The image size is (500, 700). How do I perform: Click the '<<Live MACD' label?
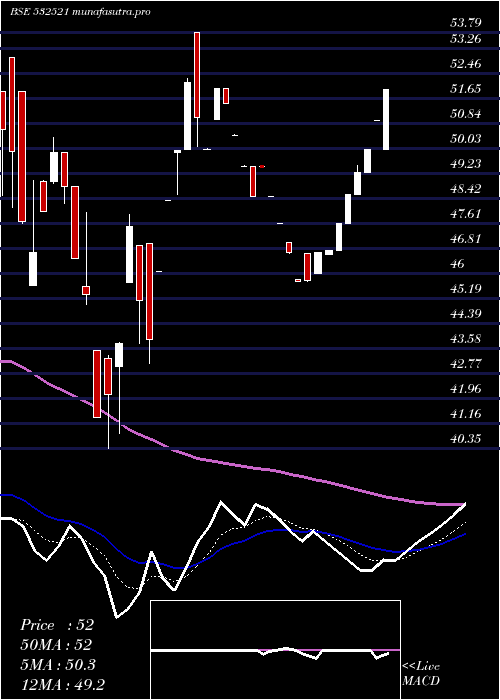(x=421, y=674)
